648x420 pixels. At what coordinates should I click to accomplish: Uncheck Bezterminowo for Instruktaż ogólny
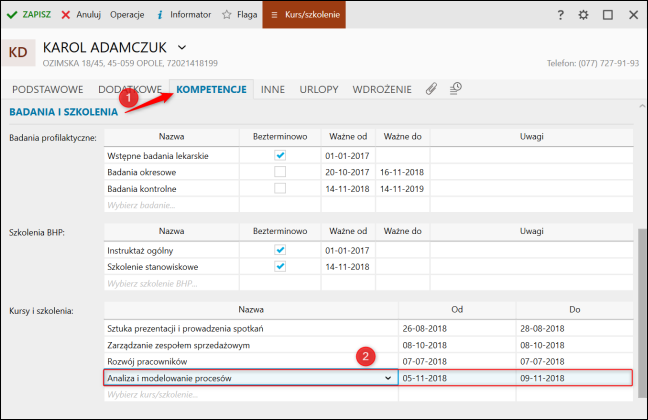pyautogui.click(x=280, y=250)
